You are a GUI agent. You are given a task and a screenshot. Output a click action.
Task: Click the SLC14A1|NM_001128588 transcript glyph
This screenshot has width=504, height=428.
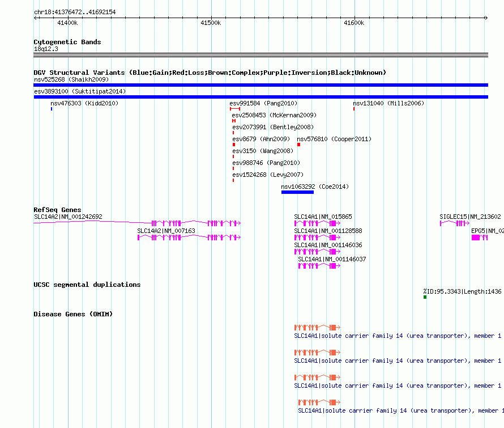tap(317, 238)
